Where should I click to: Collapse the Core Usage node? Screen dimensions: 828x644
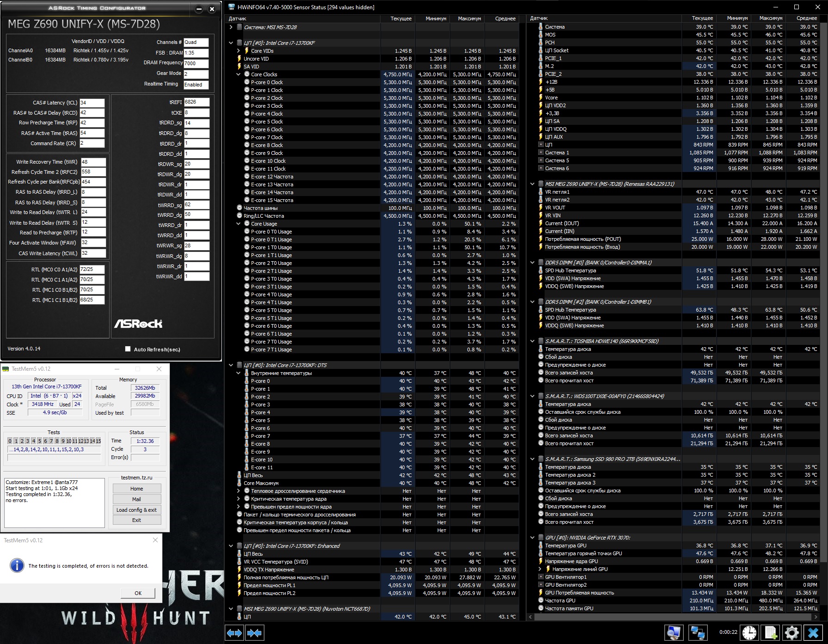coord(239,224)
